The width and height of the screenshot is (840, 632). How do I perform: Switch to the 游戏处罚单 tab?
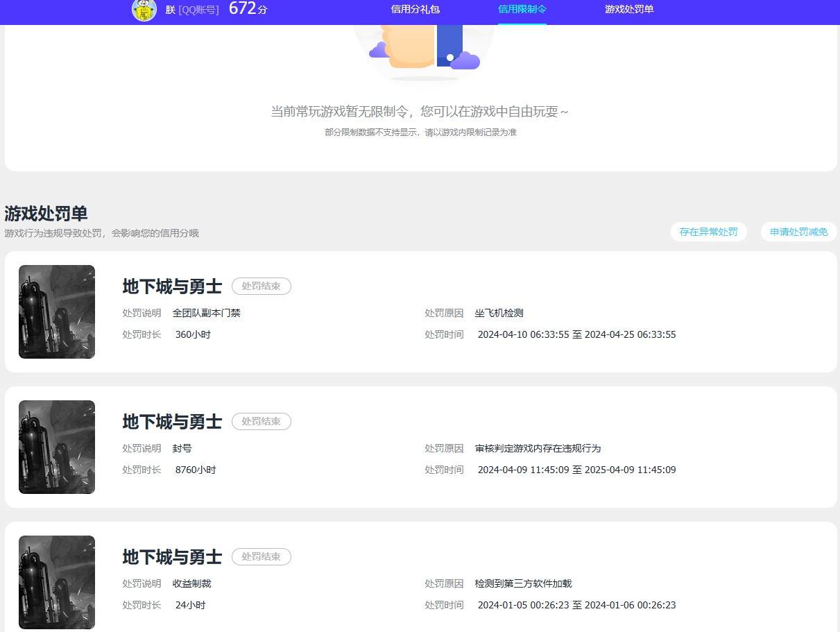629,10
